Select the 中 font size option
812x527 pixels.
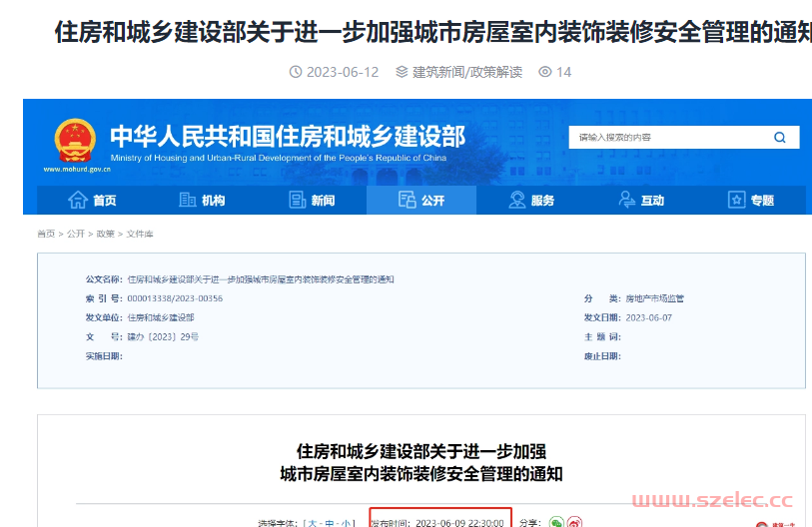click(x=330, y=523)
